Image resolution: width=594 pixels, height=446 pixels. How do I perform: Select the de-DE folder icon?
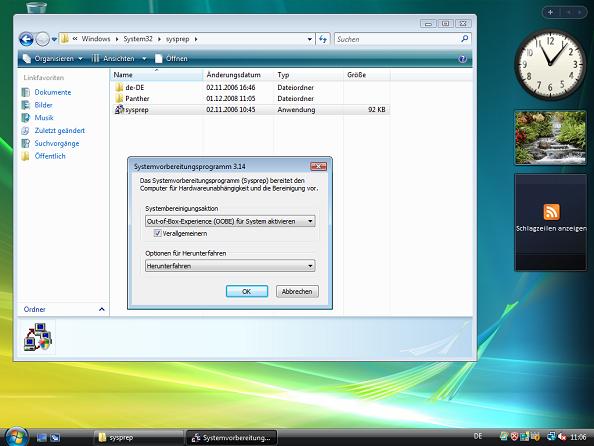point(119,88)
